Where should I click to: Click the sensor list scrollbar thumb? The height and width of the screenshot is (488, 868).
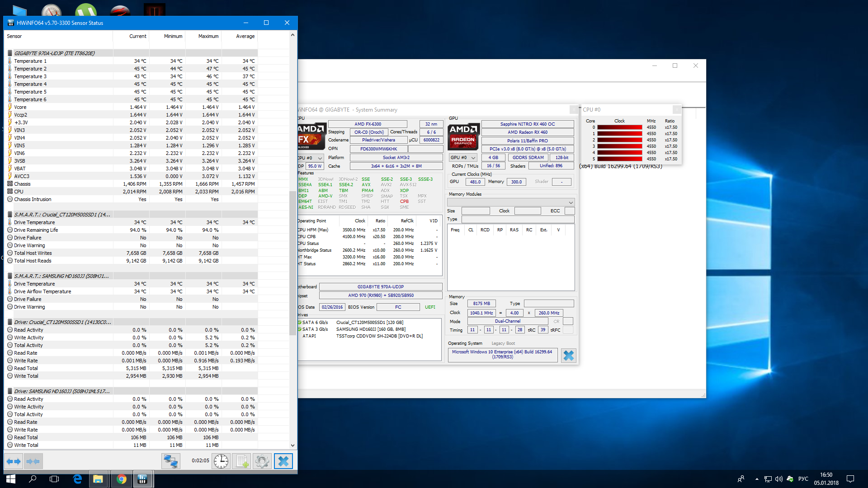292,262
